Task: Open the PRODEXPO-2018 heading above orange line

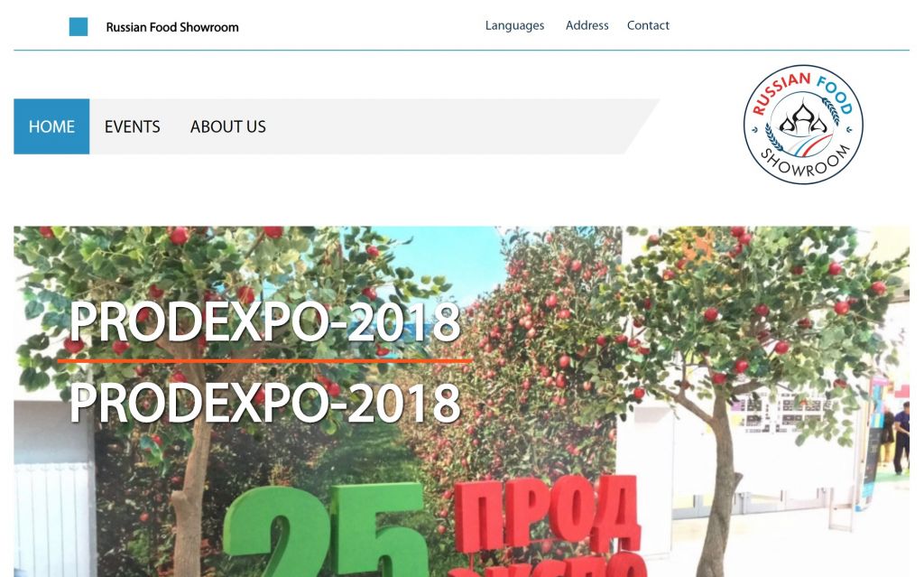Action: (x=264, y=322)
